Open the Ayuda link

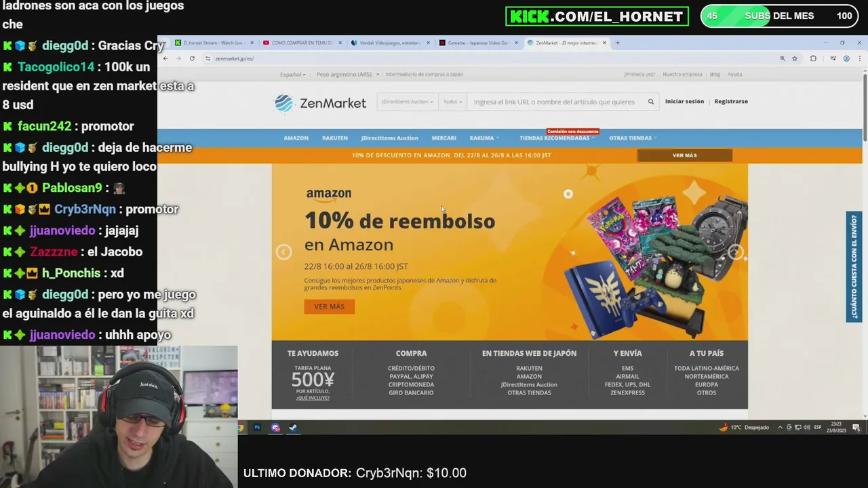click(734, 75)
